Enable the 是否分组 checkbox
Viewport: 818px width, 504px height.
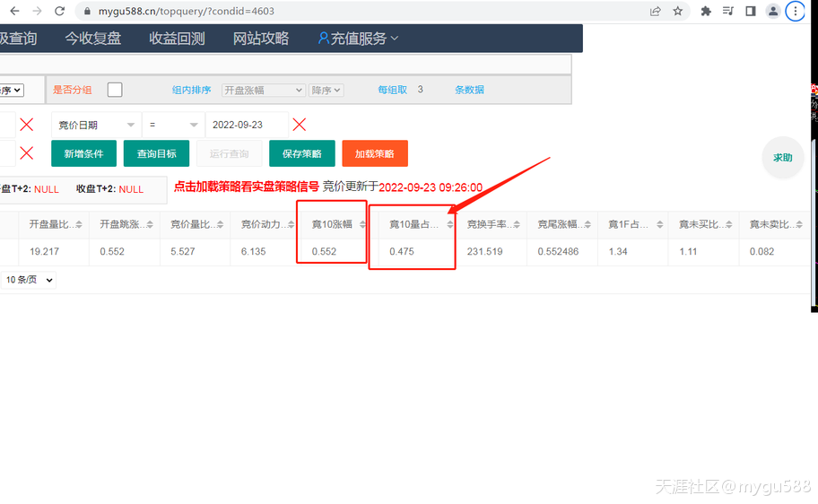coord(115,90)
